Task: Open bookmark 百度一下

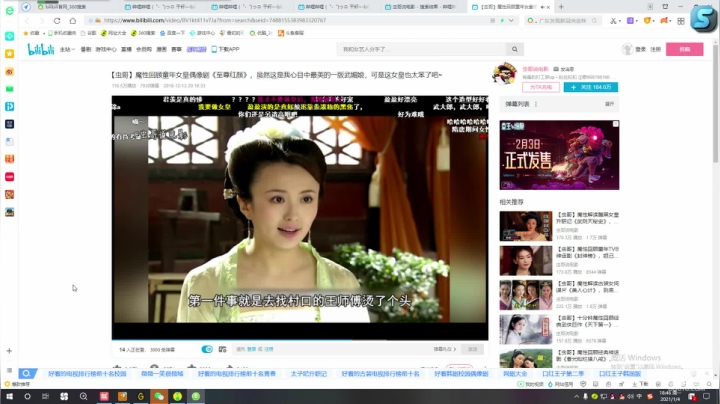Action: tap(172, 33)
